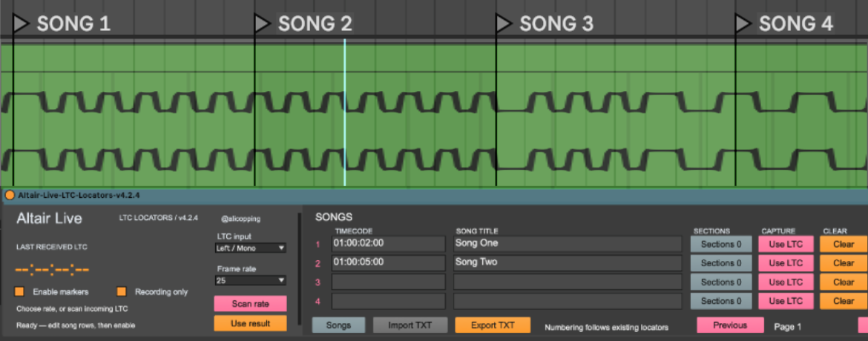Jump to the SONG 4 locator marker
Viewport: 868px width, 341px height.
[743, 23]
